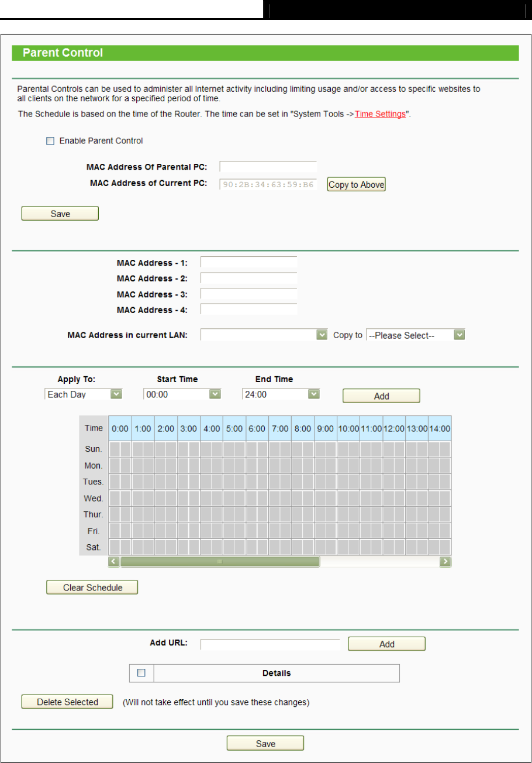Expand the Start Time dropdown
Screen dimensions: 532x763
182,394
